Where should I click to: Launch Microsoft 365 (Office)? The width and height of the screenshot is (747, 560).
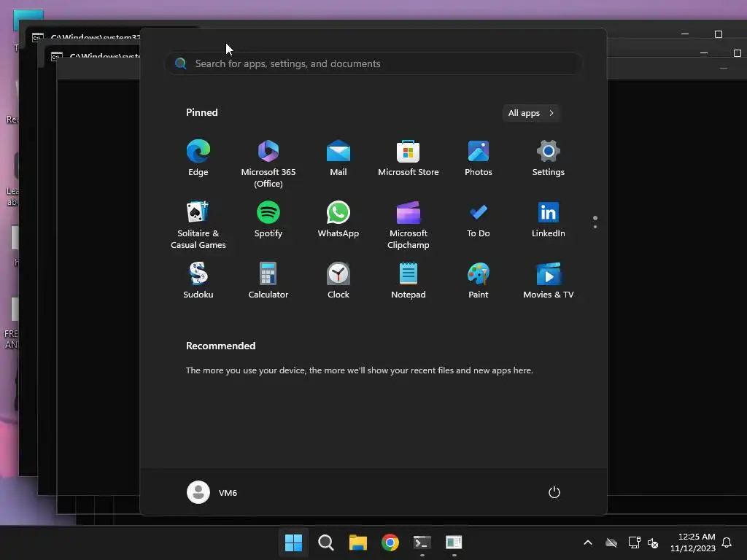coord(268,164)
